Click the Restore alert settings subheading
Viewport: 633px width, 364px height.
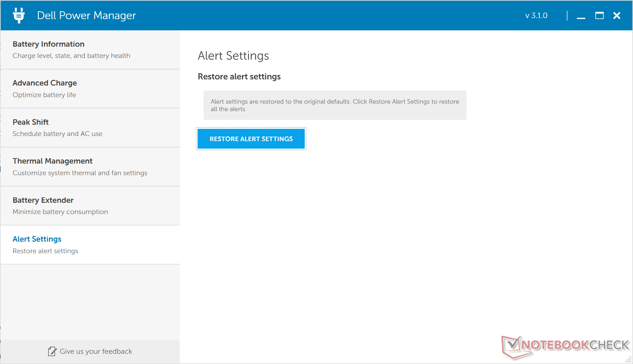click(239, 77)
